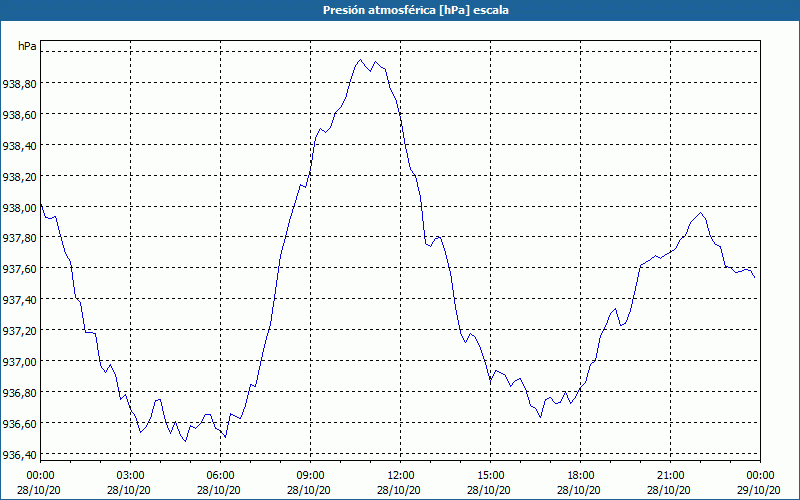
Task: Select the 937,20 y-axis label
Action: (x=19, y=331)
